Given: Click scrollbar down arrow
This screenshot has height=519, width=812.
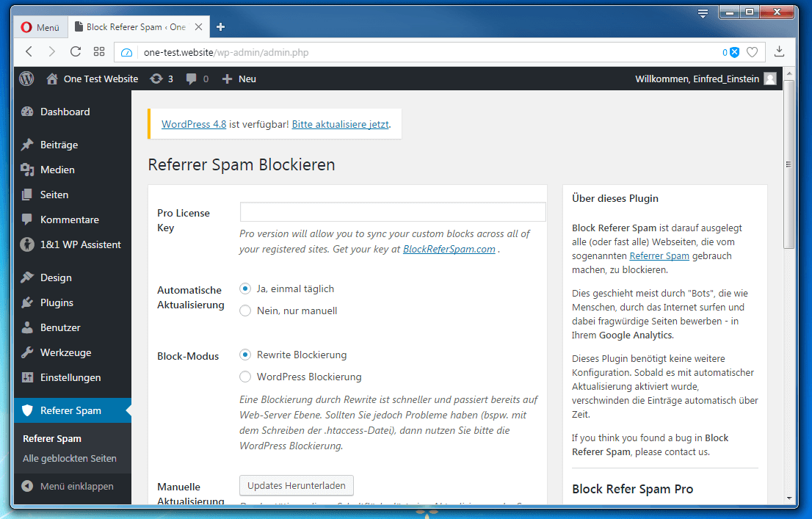Looking at the screenshot, I should 789,498.
